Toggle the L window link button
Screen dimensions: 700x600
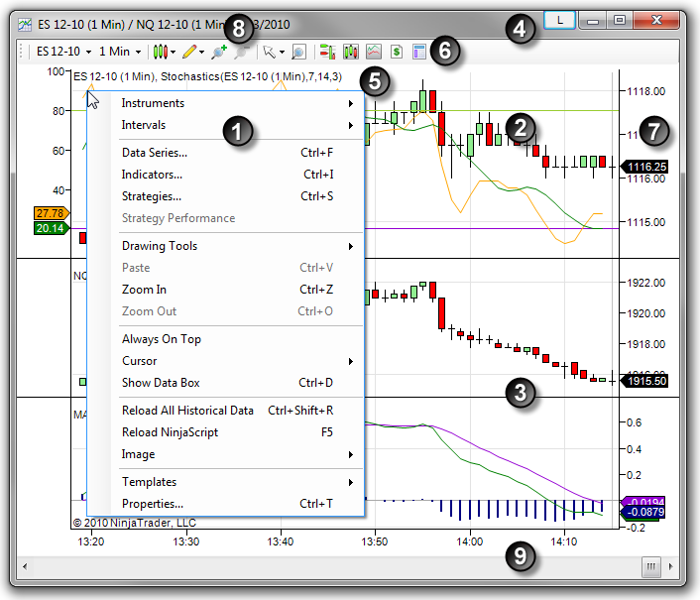[x=560, y=20]
